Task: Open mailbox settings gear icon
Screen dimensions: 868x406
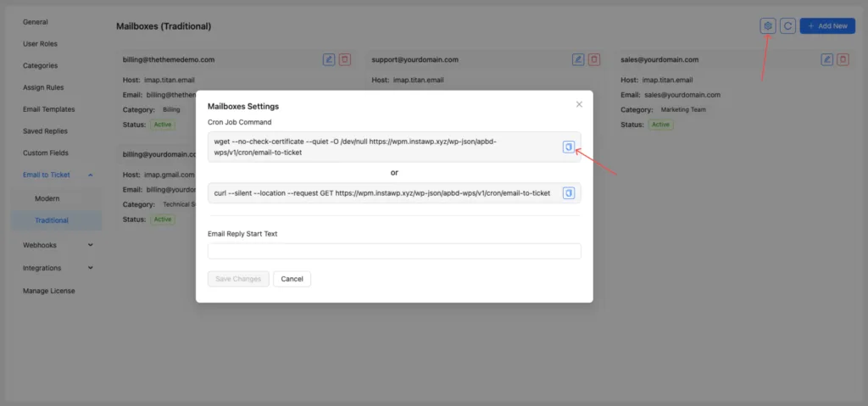Action: (767, 26)
